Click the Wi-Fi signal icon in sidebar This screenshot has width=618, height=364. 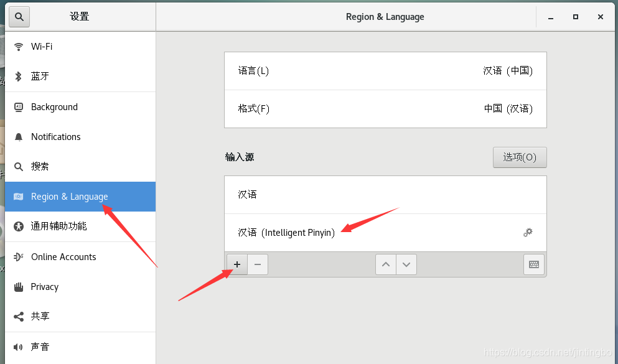(x=19, y=47)
